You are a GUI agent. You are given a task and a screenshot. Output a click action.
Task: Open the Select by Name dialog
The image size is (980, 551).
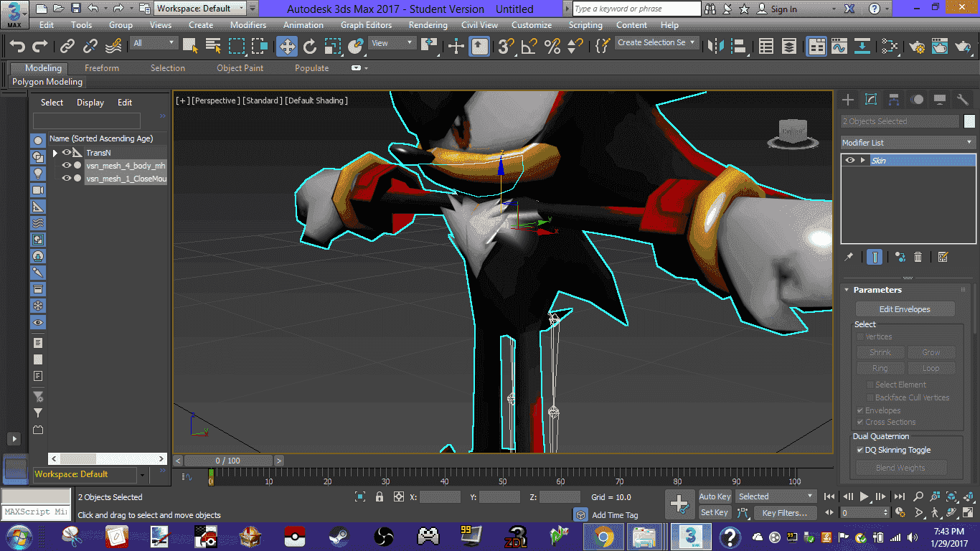[x=214, y=47]
